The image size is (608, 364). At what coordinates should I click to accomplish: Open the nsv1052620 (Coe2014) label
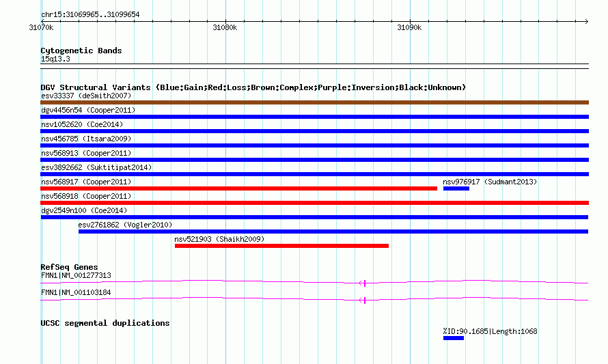(82, 124)
